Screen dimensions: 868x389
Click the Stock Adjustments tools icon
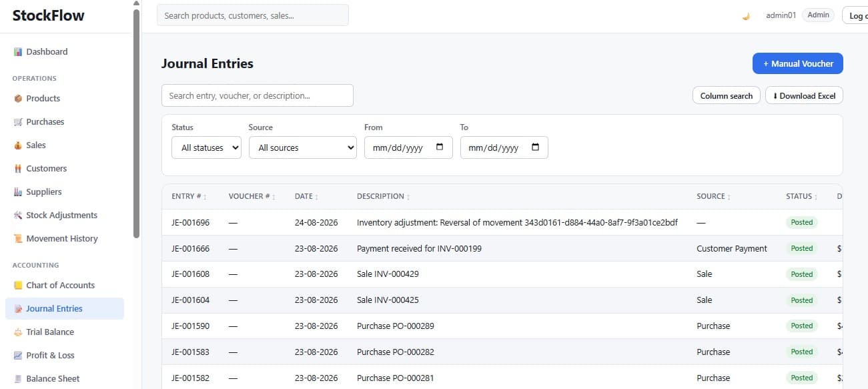(x=18, y=216)
